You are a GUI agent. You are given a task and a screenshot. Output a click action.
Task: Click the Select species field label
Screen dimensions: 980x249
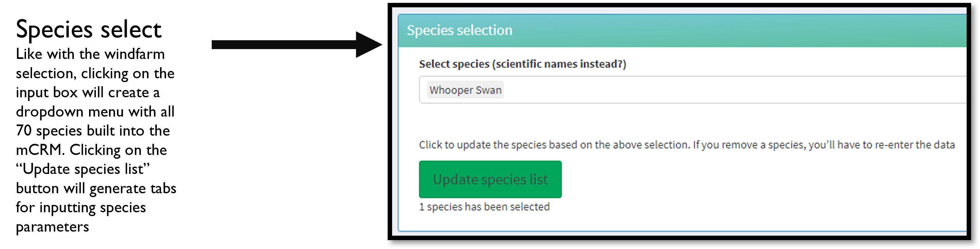522,64
